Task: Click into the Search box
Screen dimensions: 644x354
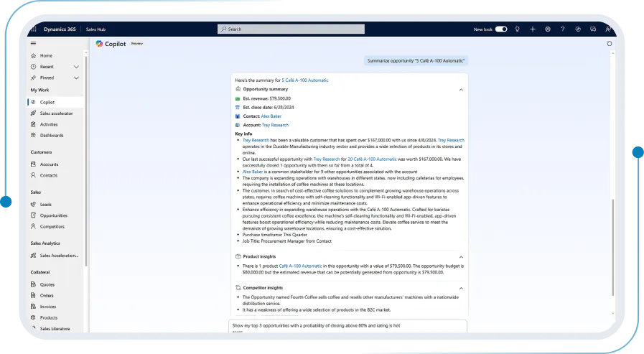Action: [291, 29]
